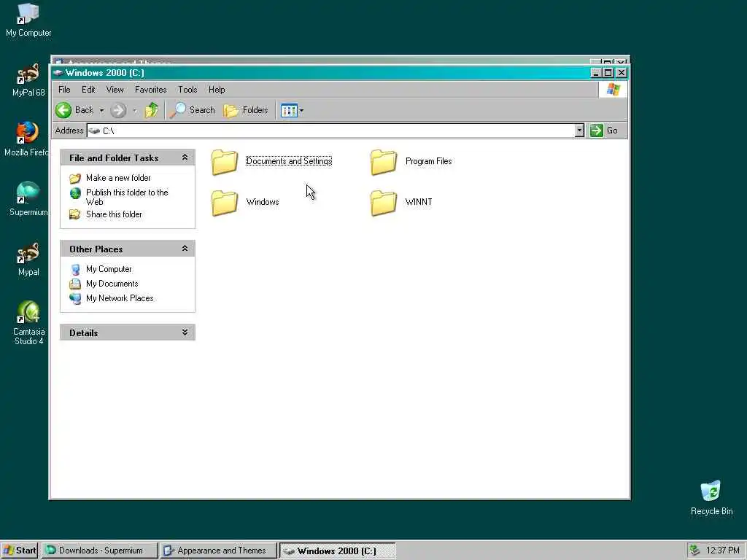
Task: Expand the Address bar dropdown
Action: 578,131
